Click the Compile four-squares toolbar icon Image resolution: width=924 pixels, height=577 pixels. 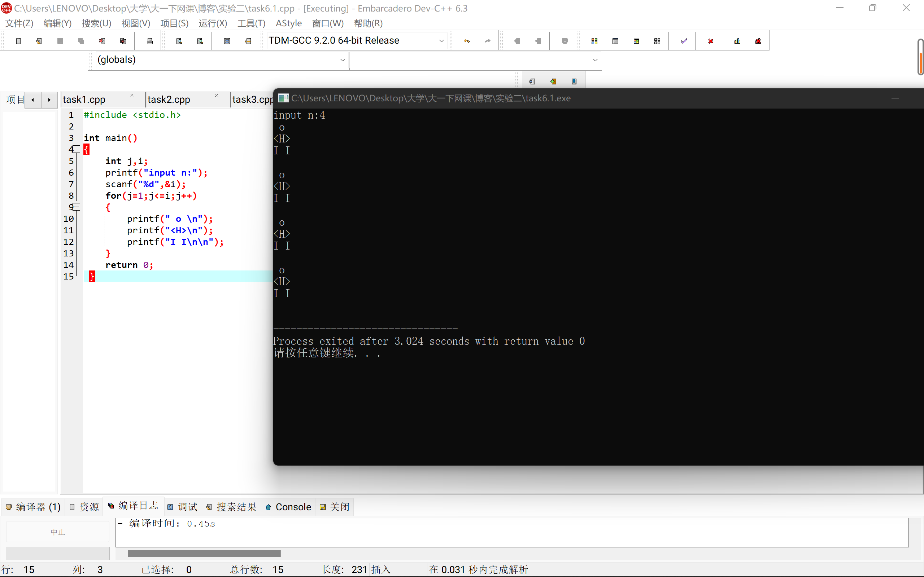[594, 41]
